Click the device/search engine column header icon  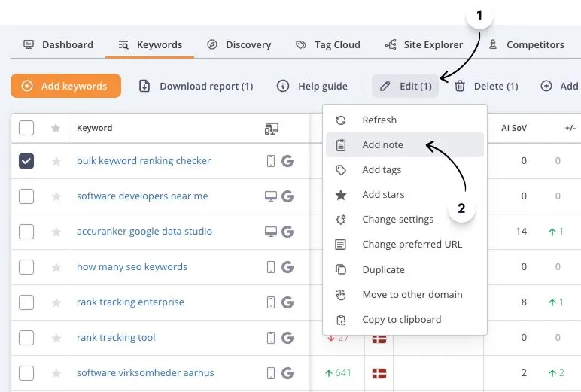[272, 129]
